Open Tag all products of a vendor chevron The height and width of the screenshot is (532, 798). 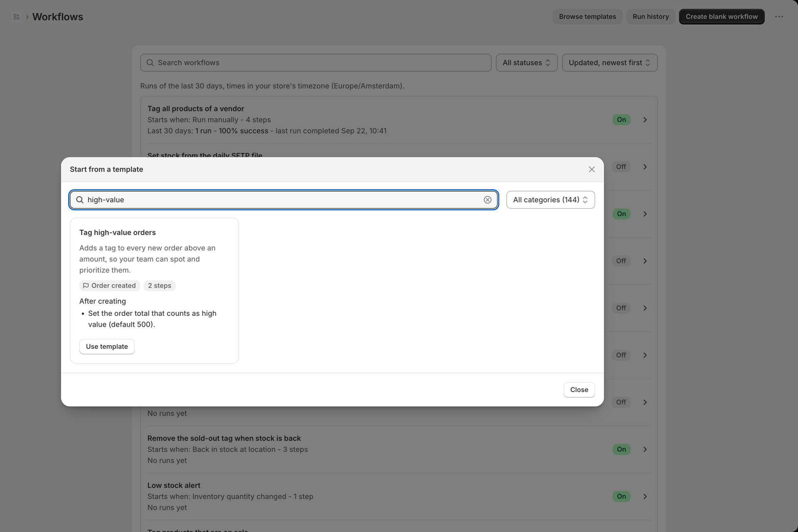(x=645, y=120)
